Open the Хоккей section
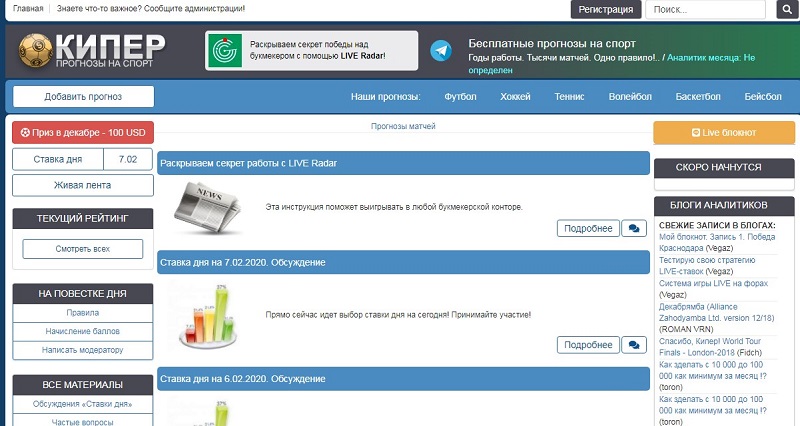Image resolution: width=800 pixels, height=426 pixels. 515,97
